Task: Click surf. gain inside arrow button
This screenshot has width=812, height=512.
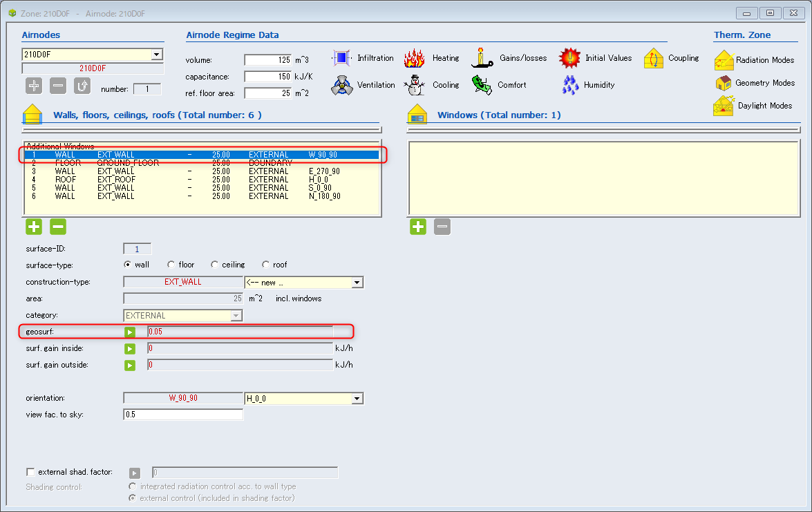Action: coord(130,349)
